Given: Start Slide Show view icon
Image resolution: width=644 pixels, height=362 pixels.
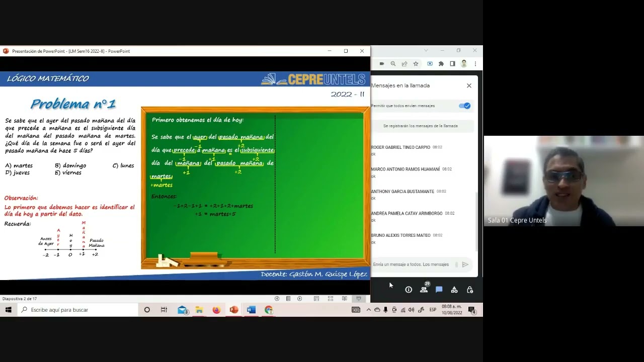Looking at the screenshot, I should click(x=359, y=299).
